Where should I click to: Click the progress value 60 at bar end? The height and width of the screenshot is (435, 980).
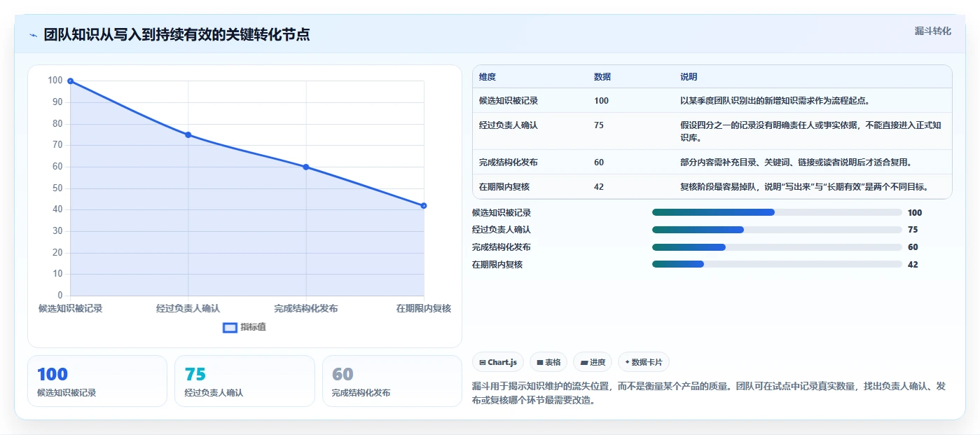(912, 247)
